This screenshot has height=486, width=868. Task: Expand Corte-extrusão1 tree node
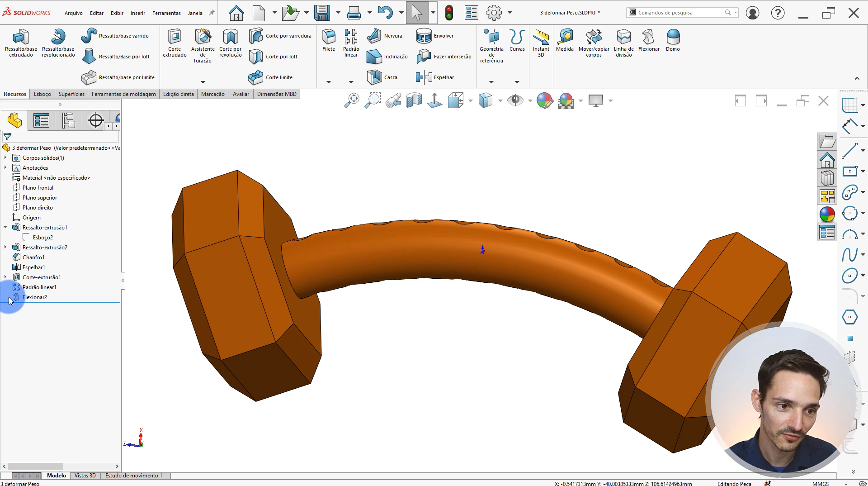pos(5,277)
